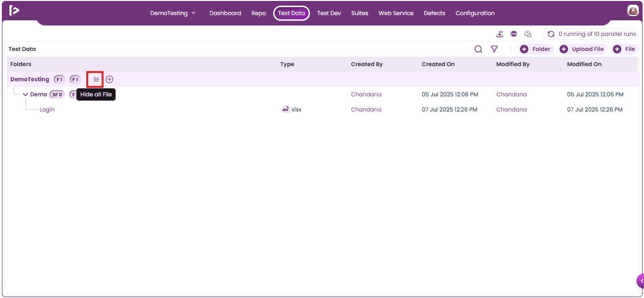
Task: Click the Type column header
Action: [287, 64]
